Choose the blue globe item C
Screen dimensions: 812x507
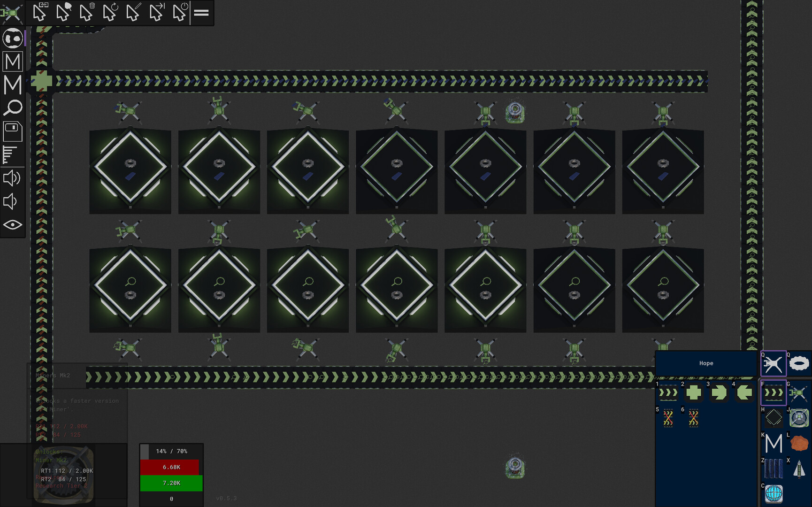pos(773,494)
